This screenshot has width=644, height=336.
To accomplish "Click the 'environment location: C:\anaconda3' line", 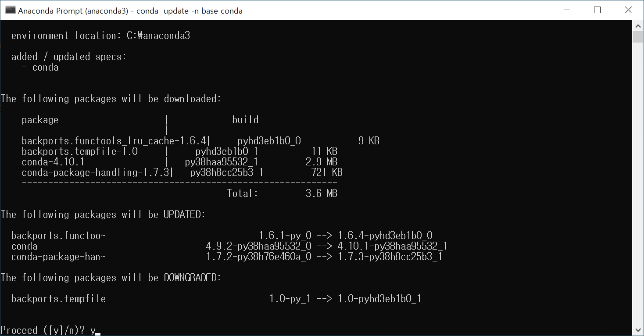I will point(100,36).
